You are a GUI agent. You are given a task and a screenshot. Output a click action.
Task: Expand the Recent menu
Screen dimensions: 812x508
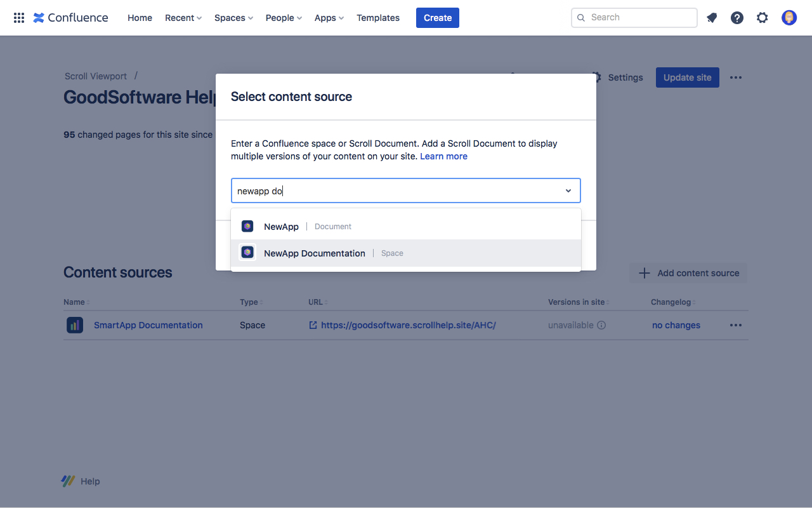[183, 18]
